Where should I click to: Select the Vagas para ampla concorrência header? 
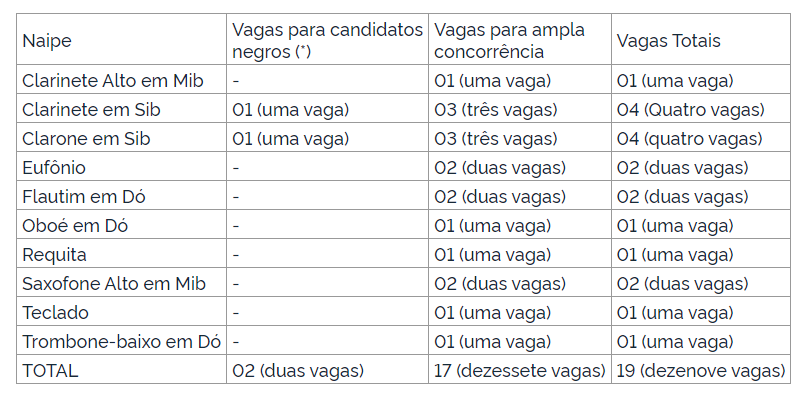click(520, 39)
